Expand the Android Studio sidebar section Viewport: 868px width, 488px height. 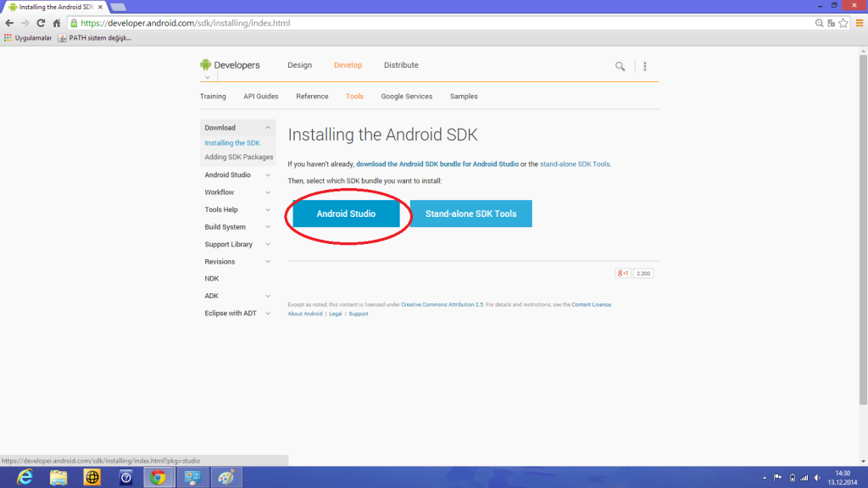268,175
